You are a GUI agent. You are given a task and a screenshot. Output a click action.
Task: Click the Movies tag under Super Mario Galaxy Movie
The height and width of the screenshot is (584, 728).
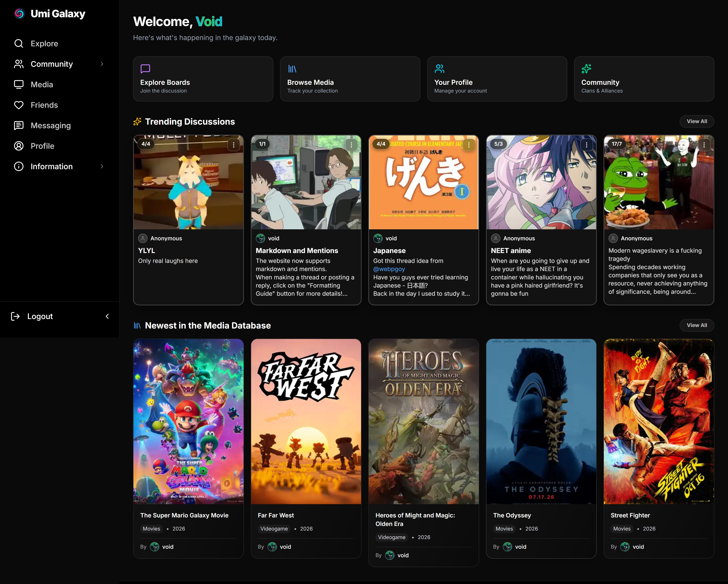[151, 529]
